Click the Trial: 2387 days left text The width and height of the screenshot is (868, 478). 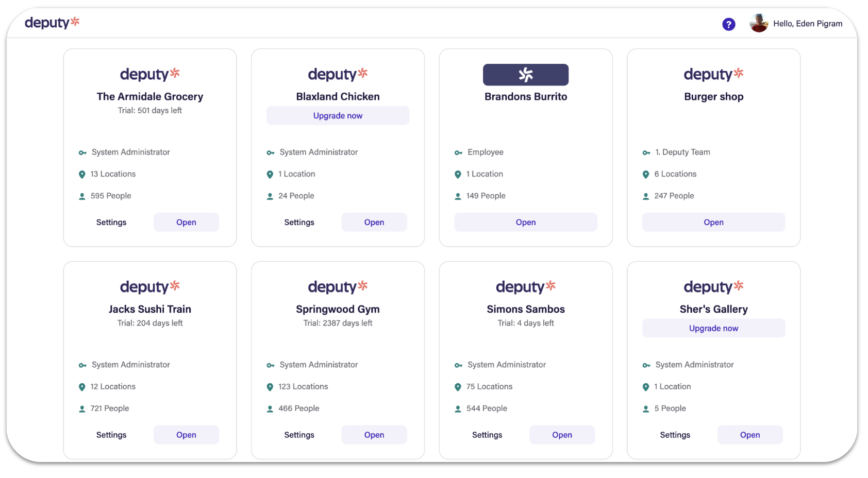(x=338, y=323)
